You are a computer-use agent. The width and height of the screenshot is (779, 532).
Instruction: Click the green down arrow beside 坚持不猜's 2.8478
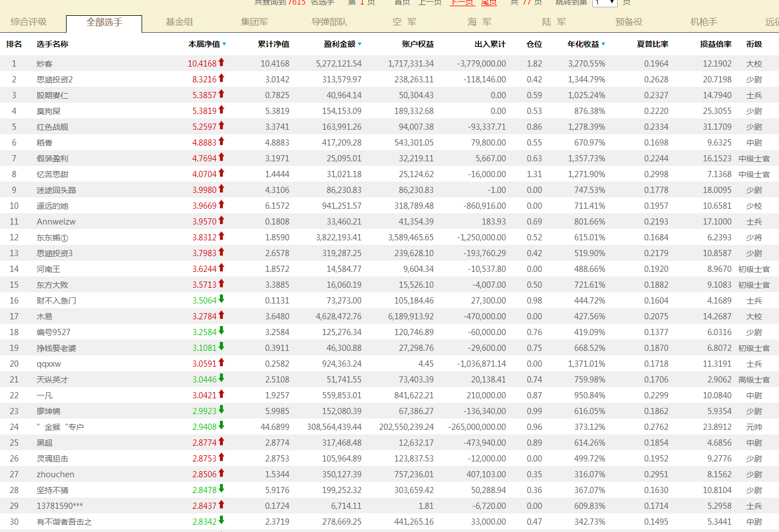pyautogui.click(x=222, y=489)
